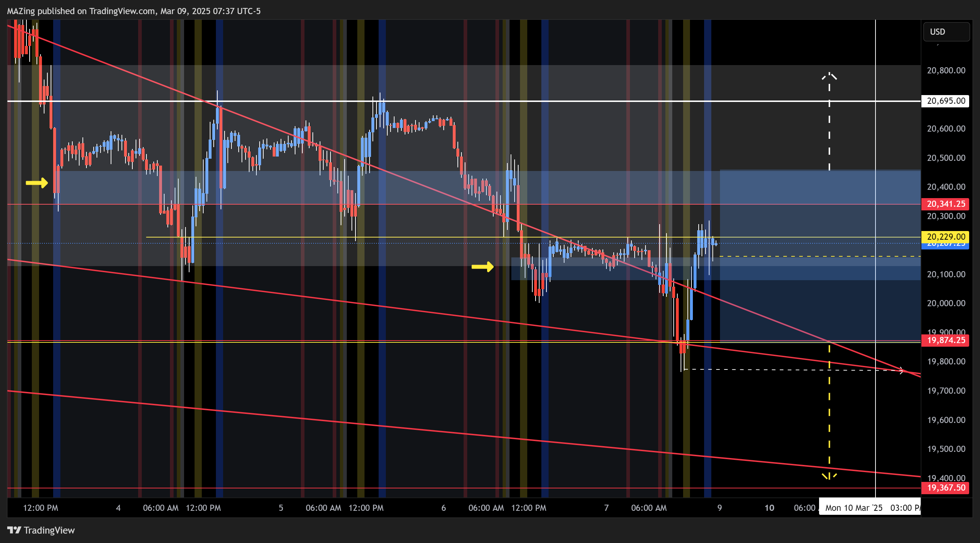The image size is (980, 543).
Task: Select the 19,367.50 red price label
Action: tap(945, 487)
